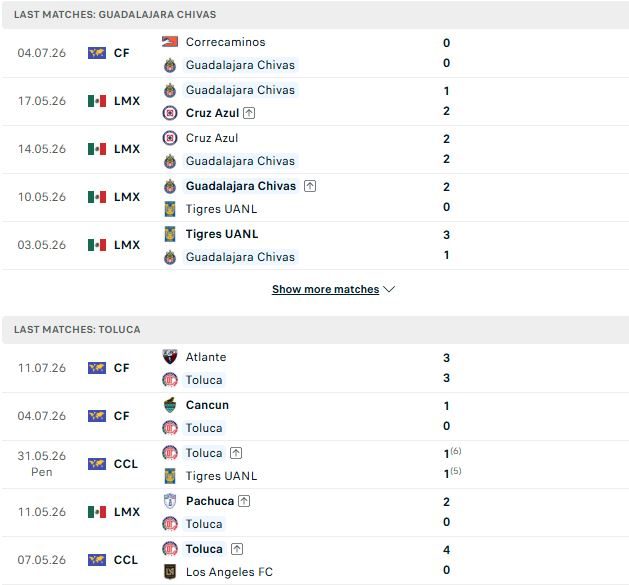Click Last Matches: Toluca header
629x585 pixels.
pos(77,330)
